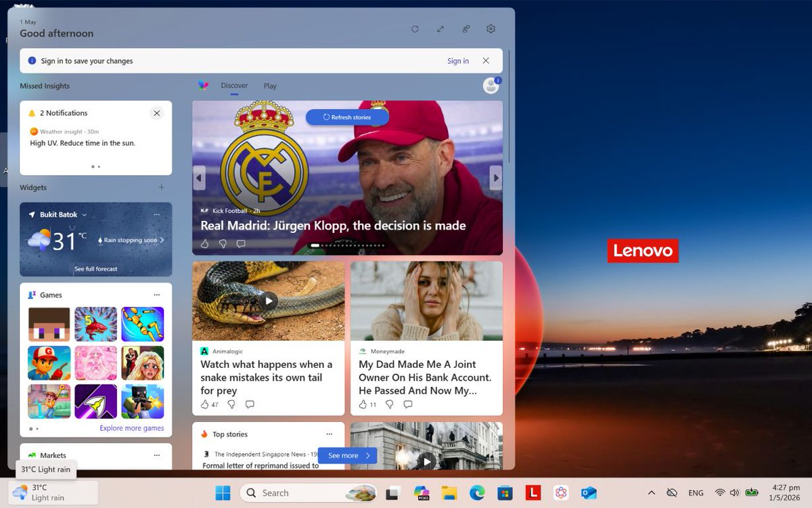Select first carousel indicator dot

pos(315,245)
